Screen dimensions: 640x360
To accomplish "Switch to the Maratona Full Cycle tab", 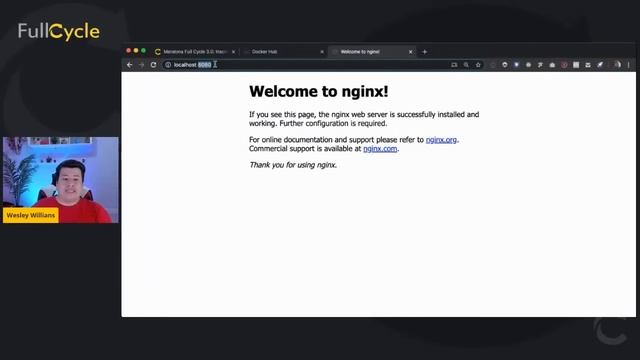I will tap(195, 52).
